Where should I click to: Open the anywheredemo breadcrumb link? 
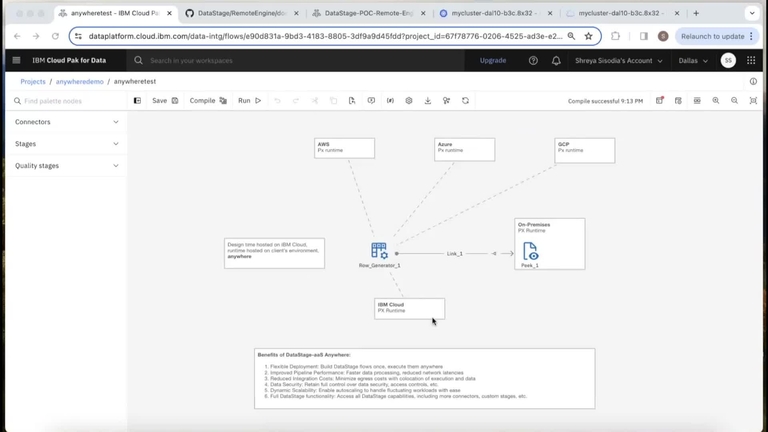[80, 81]
